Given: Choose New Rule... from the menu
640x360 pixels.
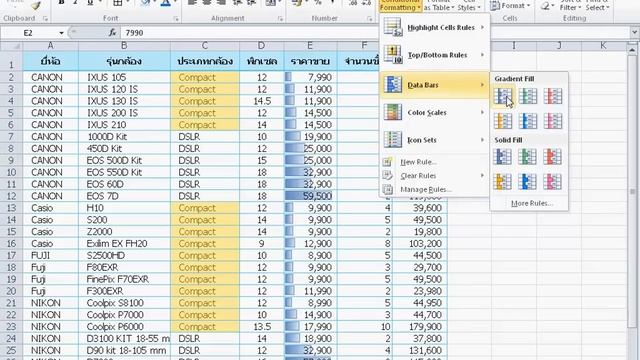Looking at the screenshot, I should [x=434, y=162].
